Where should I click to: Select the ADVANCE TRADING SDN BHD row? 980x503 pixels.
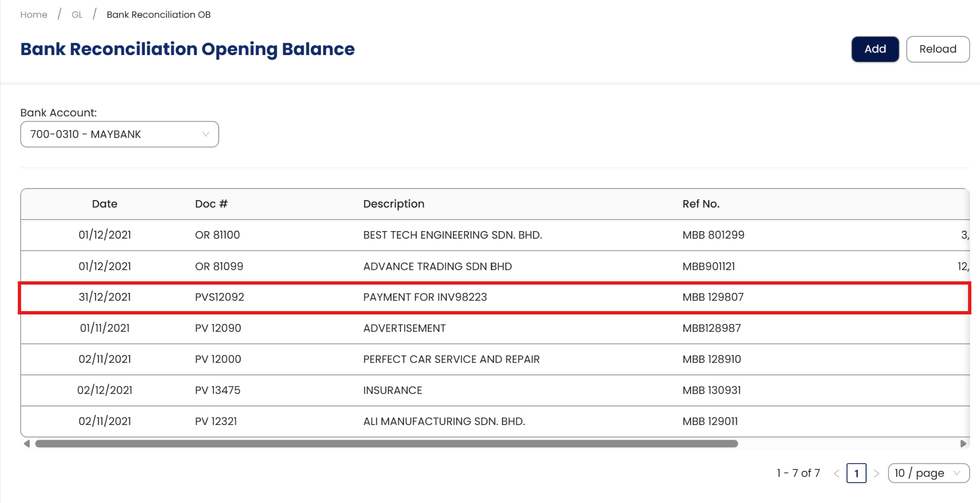437,267
